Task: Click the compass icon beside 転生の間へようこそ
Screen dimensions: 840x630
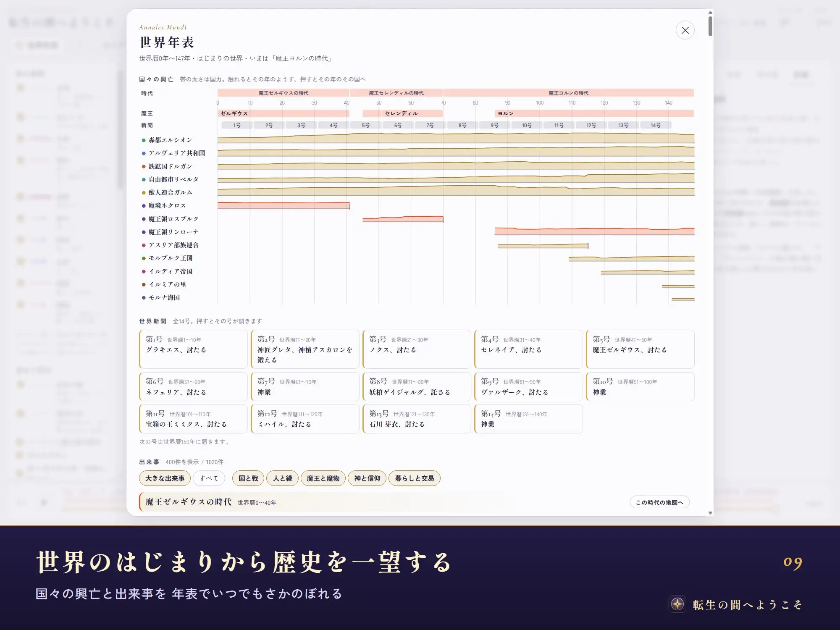Action: pos(677,604)
